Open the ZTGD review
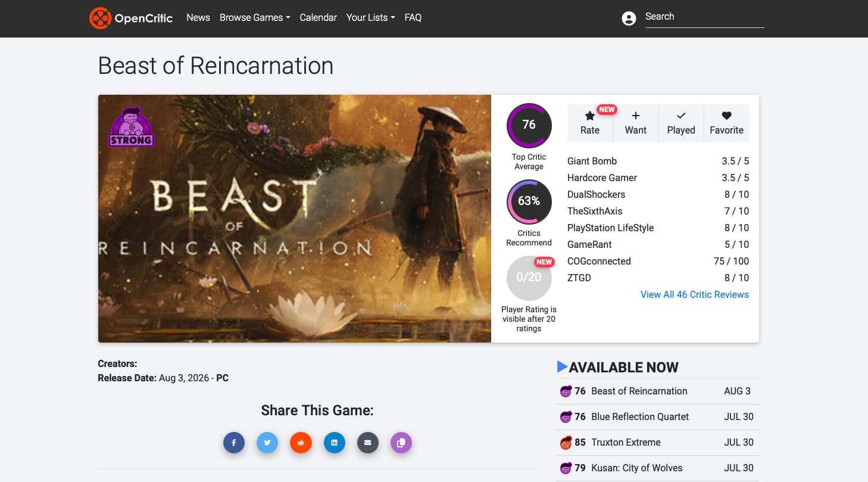This screenshot has height=482, width=868. (x=579, y=278)
